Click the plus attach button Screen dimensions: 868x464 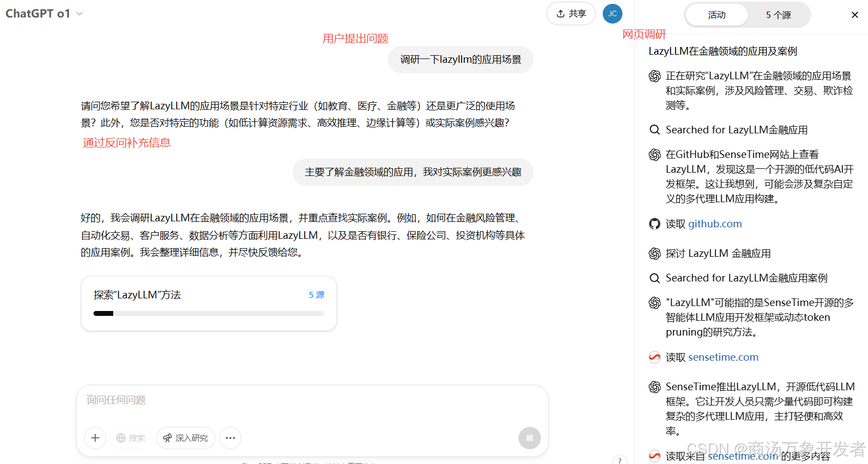(95, 438)
